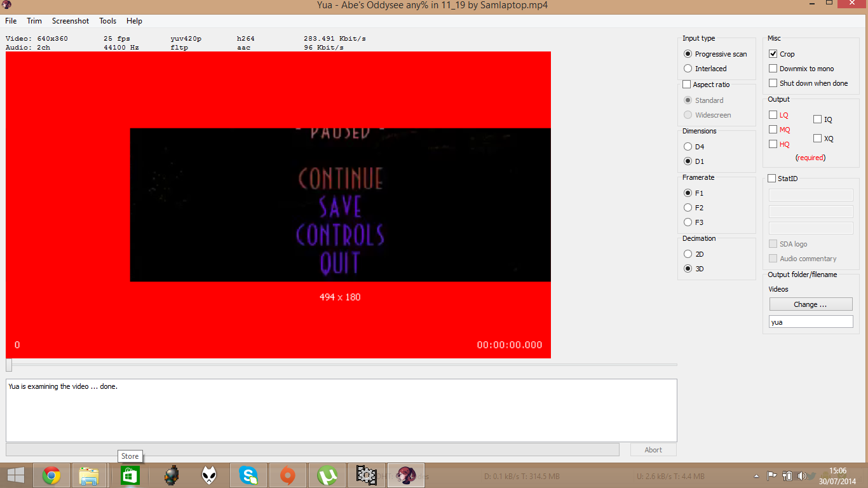The height and width of the screenshot is (488, 868).
Task: Uncheck the Crop checkbox
Action: point(773,54)
